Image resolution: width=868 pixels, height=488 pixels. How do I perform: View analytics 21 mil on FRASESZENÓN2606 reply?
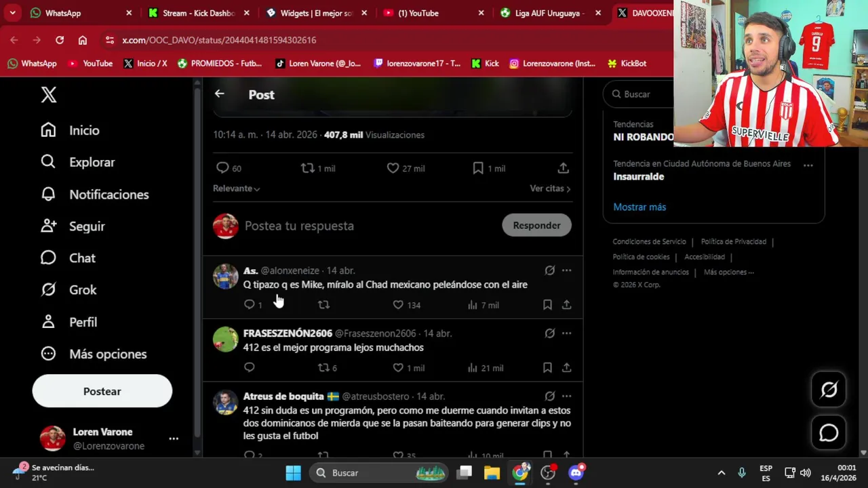coord(486,367)
